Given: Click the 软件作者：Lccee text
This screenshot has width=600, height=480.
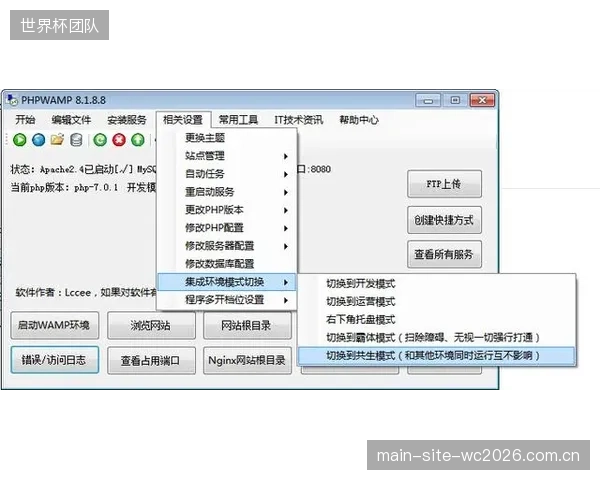Looking at the screenshot, I should [x=53, y=293].
